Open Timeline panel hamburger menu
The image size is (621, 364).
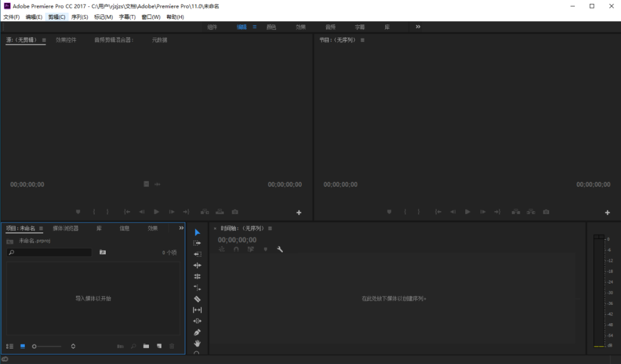tap(270, 228)
